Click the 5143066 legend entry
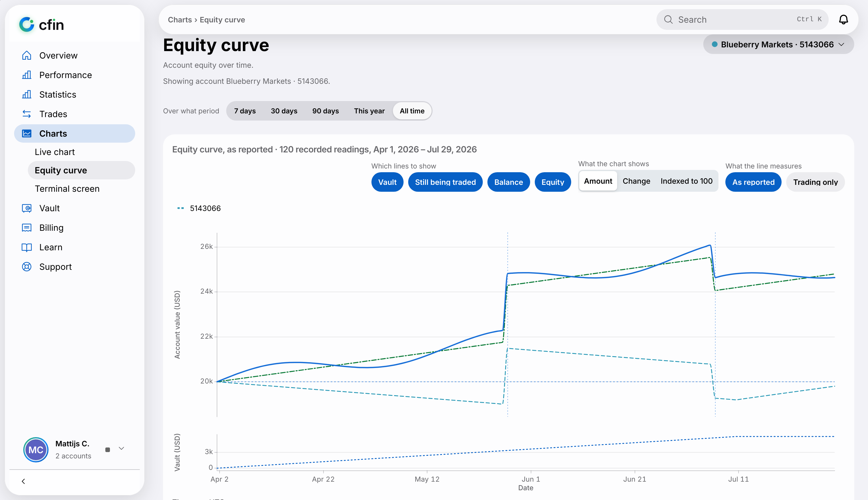Image resolution: width=868 pixels, height=500 pixels. point(199,208)
